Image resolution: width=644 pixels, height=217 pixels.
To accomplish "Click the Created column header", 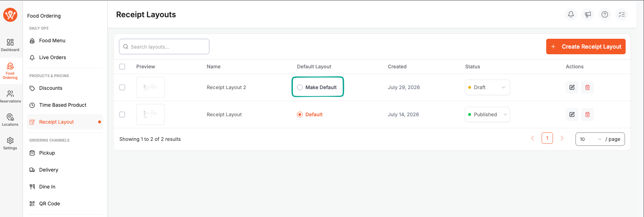I will 397,67.
